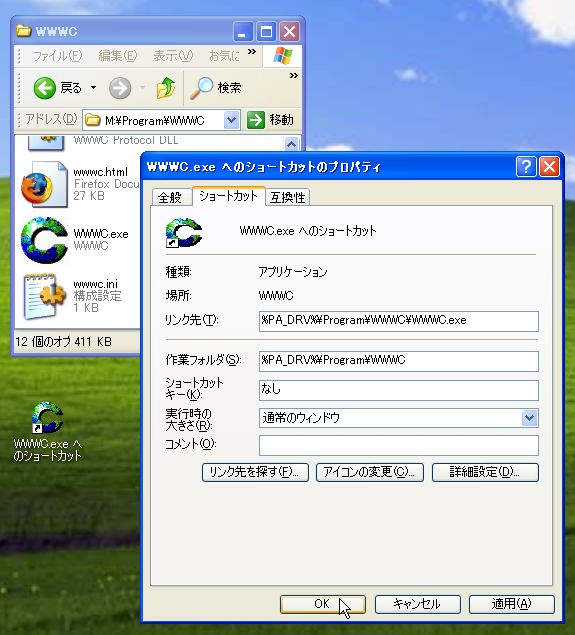Switch to the ショートカット tab
The image size is (575, 635).
[228, 196]
